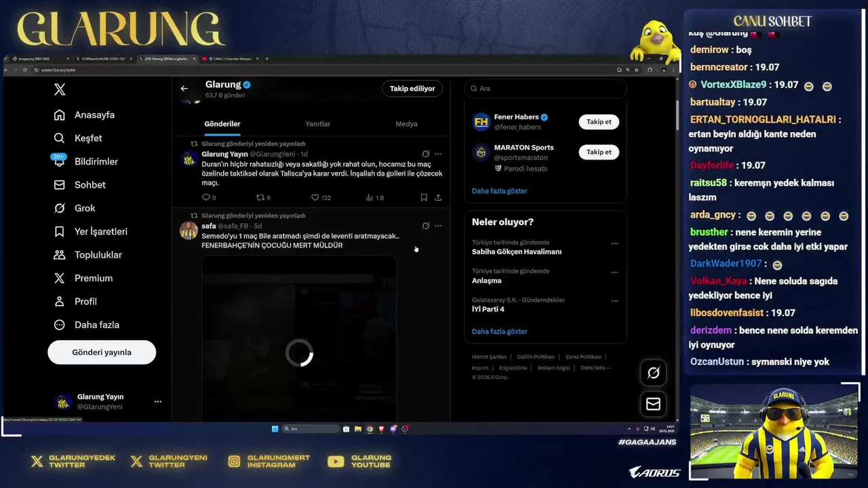Viewport: 868px width, 488px height.
Task: Open Sohbet messages
Action: (80, 185)
